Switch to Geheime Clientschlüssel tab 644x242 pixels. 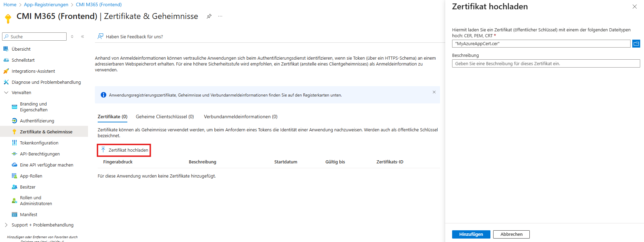[165, 117]
